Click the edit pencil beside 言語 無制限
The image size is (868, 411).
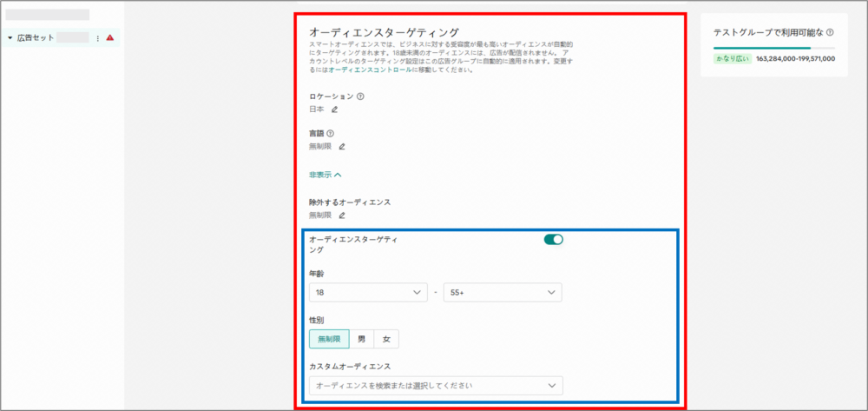[341, 146]
